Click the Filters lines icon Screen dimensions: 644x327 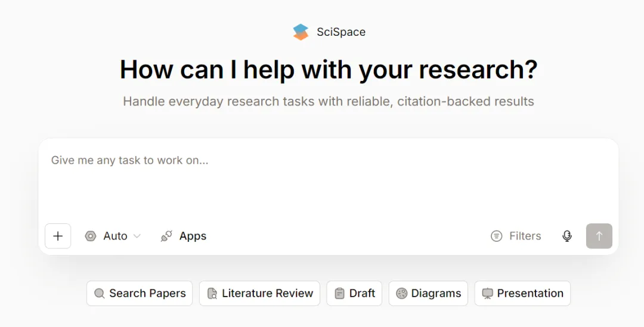496,236
